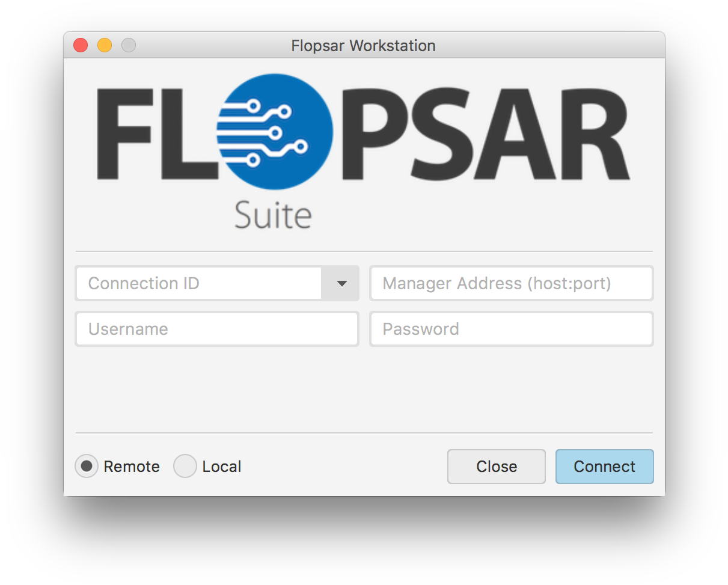The width and height of the screenshot is (728, 585).
Task: Click the gray disabled zoom window button
Action: (x=129, y=45)
